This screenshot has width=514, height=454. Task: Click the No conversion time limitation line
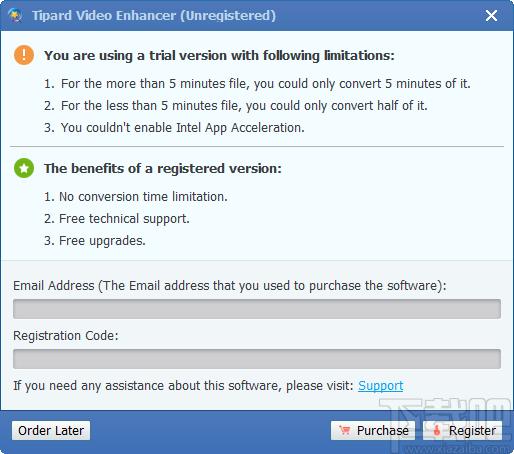[x=136, y=197]
